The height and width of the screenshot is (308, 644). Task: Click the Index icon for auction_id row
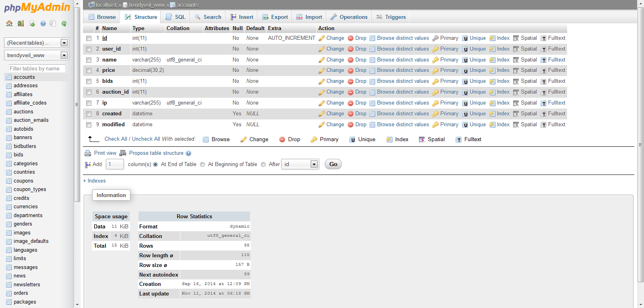(492, 92)
